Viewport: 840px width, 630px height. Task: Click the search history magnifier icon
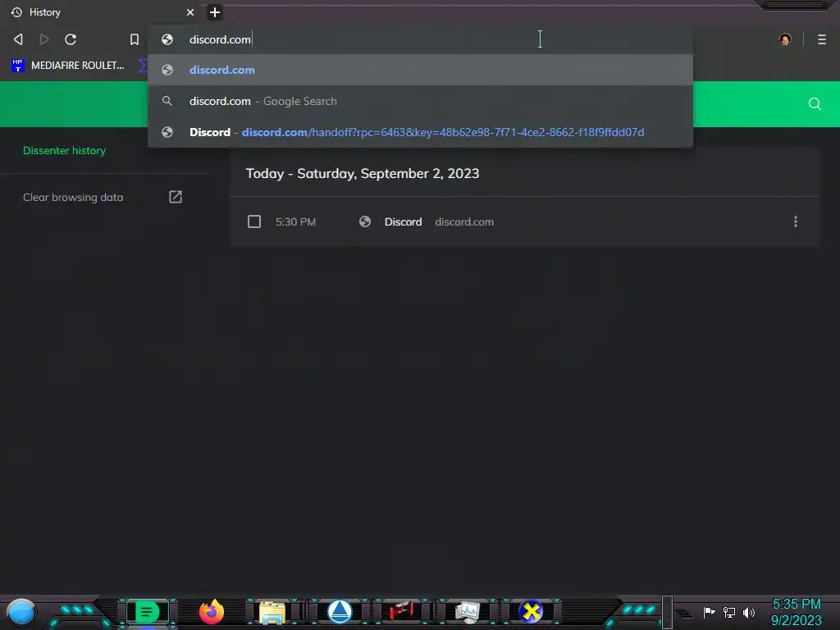pyautogui.click(x=815, y=104)
